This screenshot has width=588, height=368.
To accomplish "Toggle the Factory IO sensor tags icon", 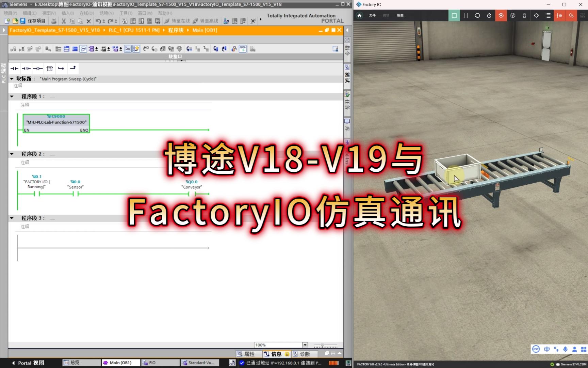I will click(560, 15).
